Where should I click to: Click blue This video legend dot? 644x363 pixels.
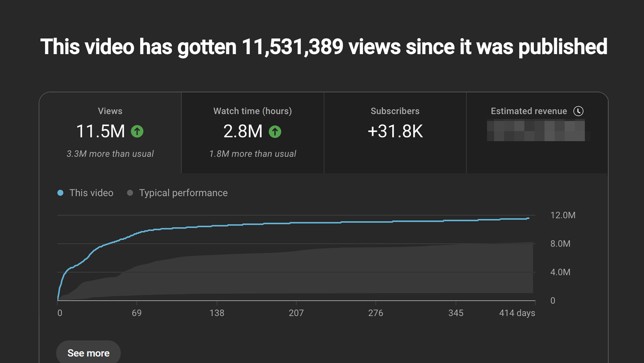[60, 193]
